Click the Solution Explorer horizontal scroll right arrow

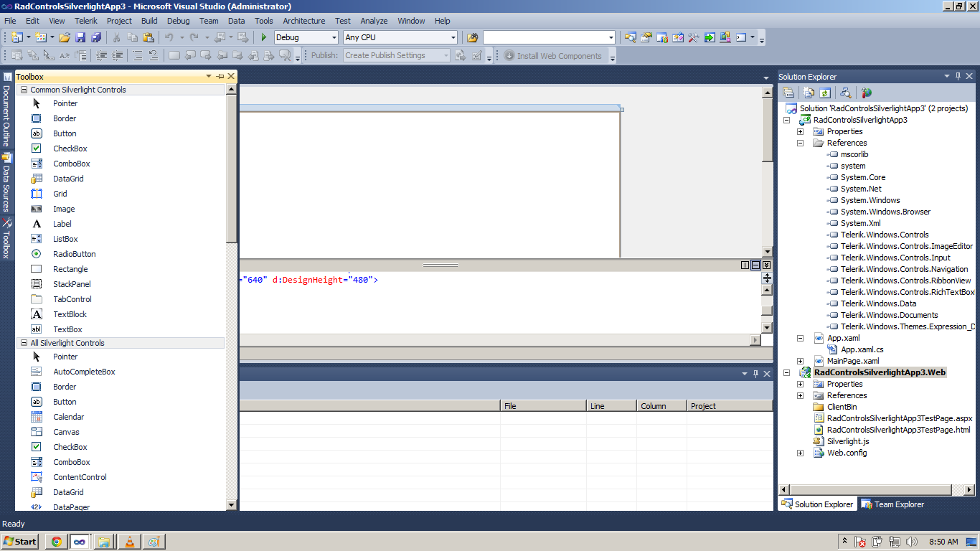click(969, 490)
